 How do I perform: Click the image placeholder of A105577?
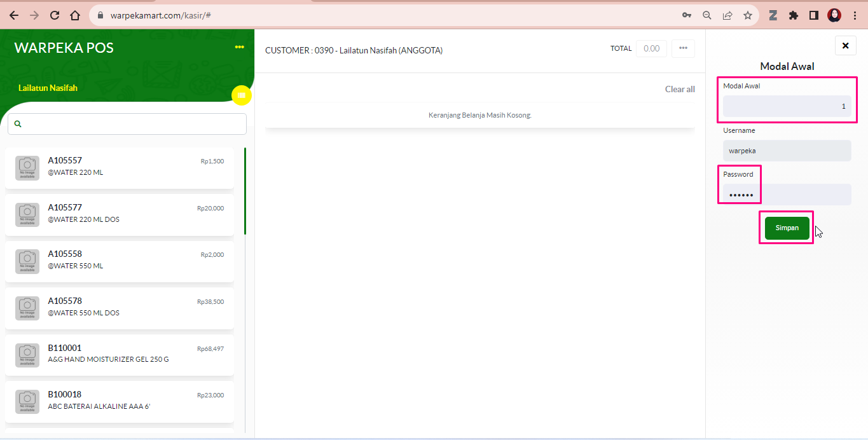tap(27, 215)
